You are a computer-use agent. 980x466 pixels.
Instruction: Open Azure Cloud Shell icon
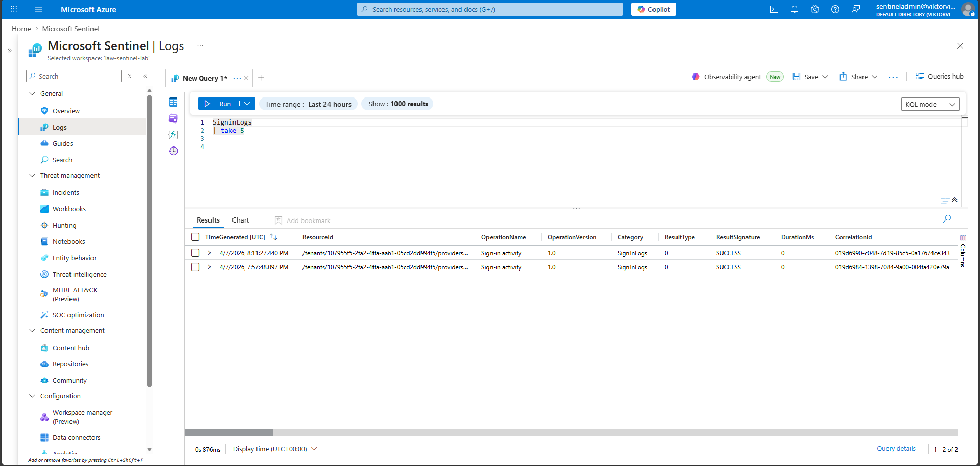pos(774,9)
